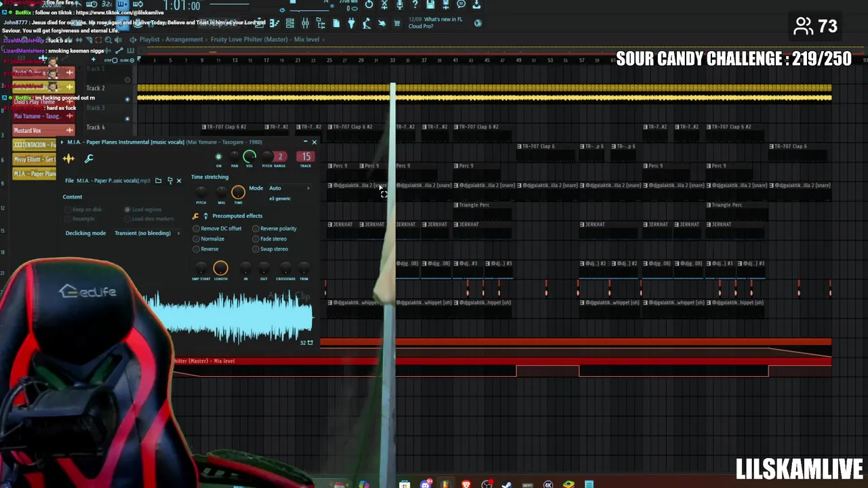This screenshot has width=868, height=488.
Task: Select the Mustard Vox pattern clip
Action: click(43, 131)
